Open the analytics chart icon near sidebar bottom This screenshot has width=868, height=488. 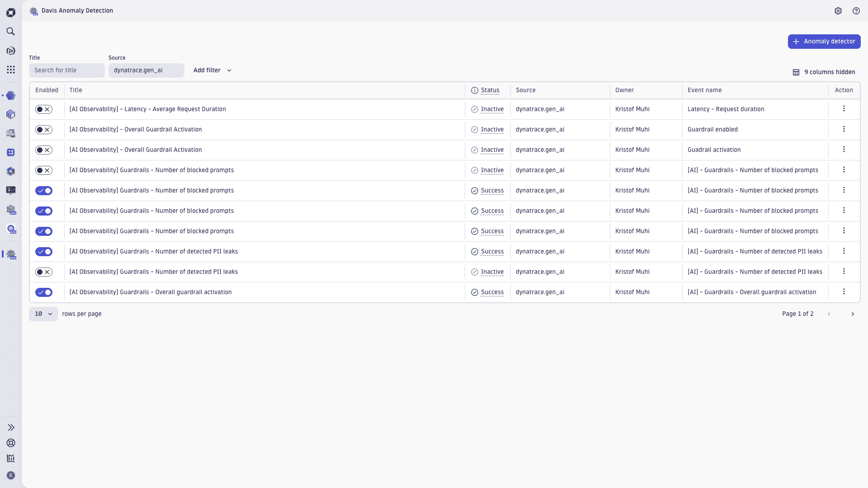[11, 458]
